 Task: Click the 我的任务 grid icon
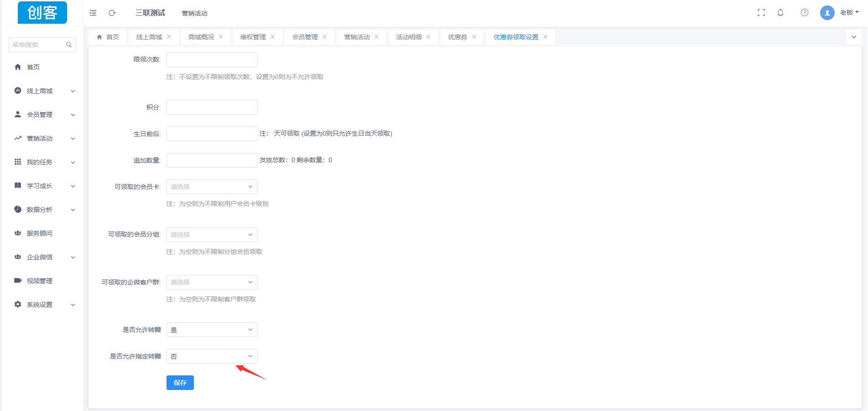tap(18, 162)
